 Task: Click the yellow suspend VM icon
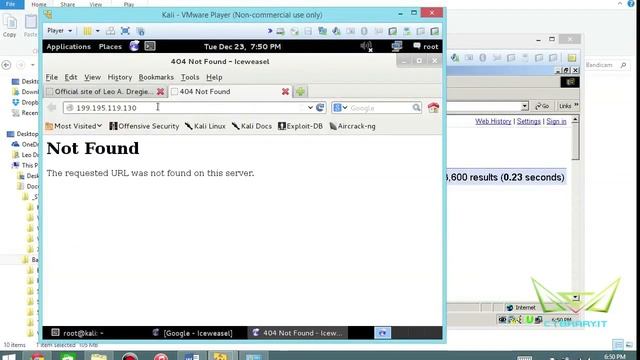click(x=87, y=31)
